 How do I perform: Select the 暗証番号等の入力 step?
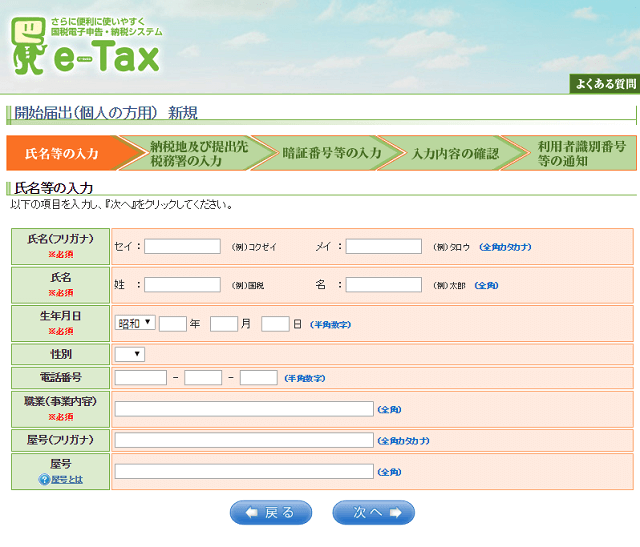point(331,153)
